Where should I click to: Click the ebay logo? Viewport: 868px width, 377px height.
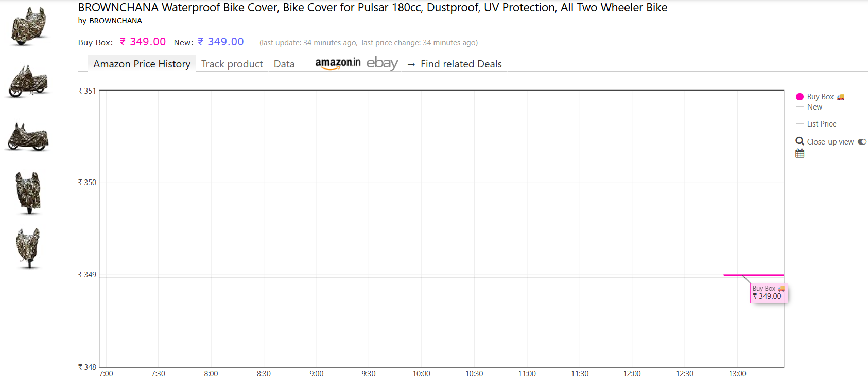(x=382, y=63)
